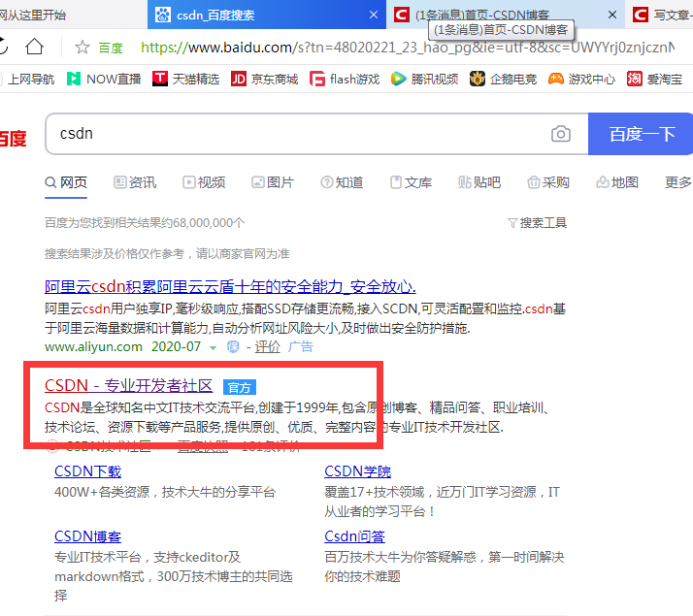This screenshot has height=616, width=693.
Task: Open the 游戏中心 bookmark
Action: point(581,79)
